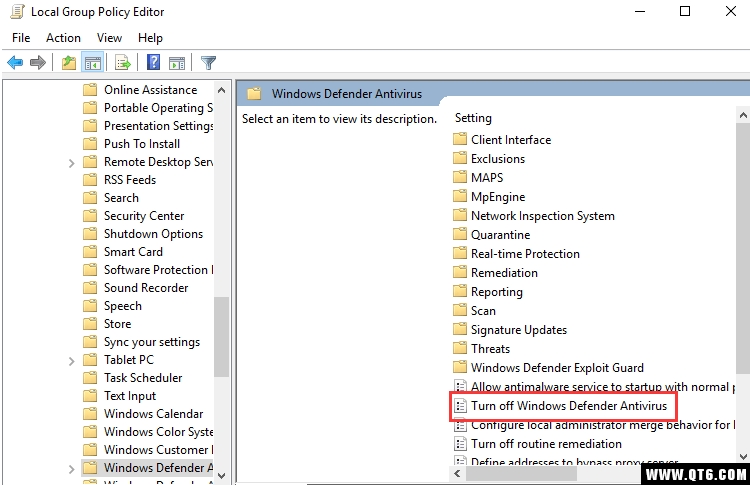The height and width of the screenshot is (485, 750).
Task: Select Windows Defender Antivirus tree item
Action: pos(148,468)
